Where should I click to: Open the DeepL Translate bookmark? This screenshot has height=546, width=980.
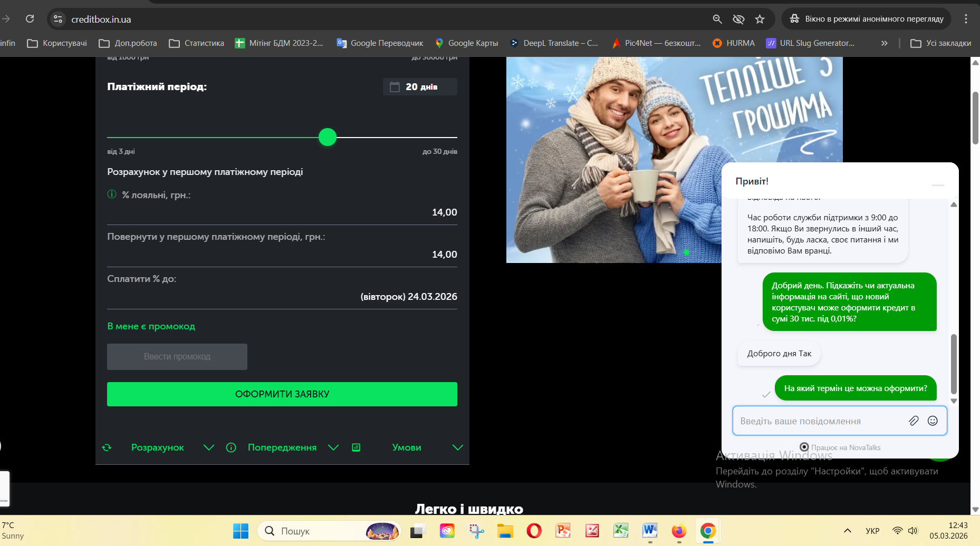point(554,43)
